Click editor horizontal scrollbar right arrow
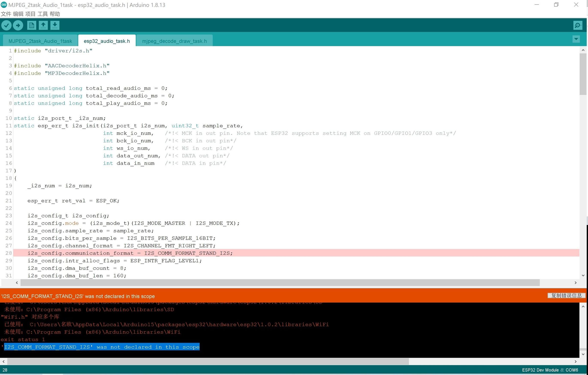This screenshot has width=588, height=375. [576, 283]
